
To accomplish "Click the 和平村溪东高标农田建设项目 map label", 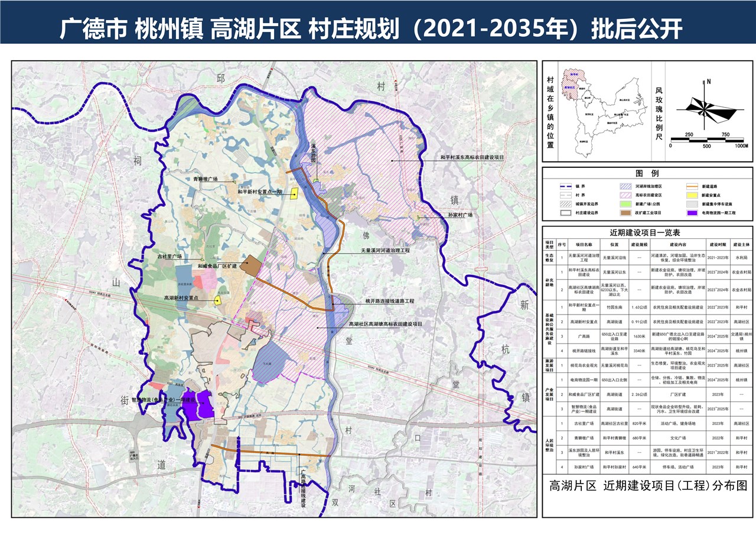I will point(473,158).
